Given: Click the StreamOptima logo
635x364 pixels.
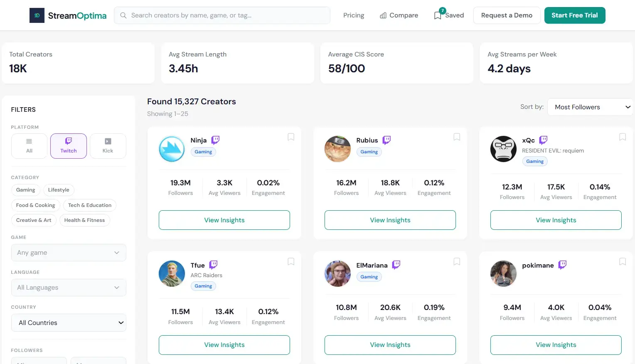Looking at the screenshot, I should [x=68, y=15].
